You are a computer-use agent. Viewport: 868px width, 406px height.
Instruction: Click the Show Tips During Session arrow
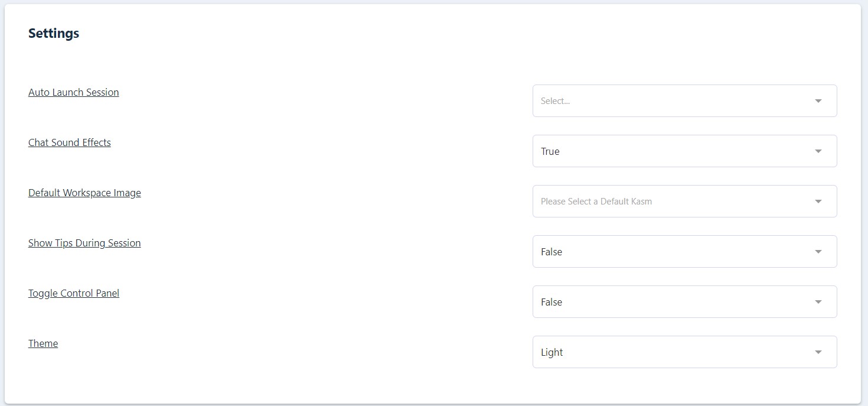[x=818, y=252]
